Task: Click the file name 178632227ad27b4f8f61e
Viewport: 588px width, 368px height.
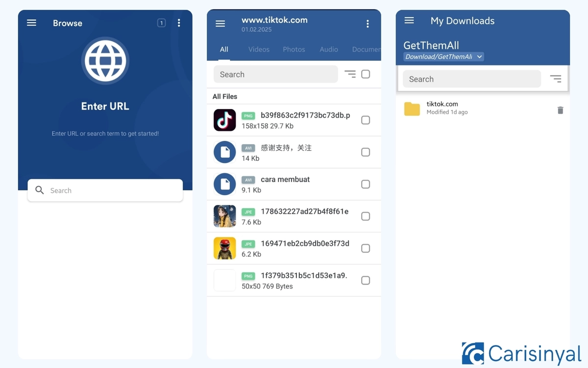Action: click(x=305, y=211)
